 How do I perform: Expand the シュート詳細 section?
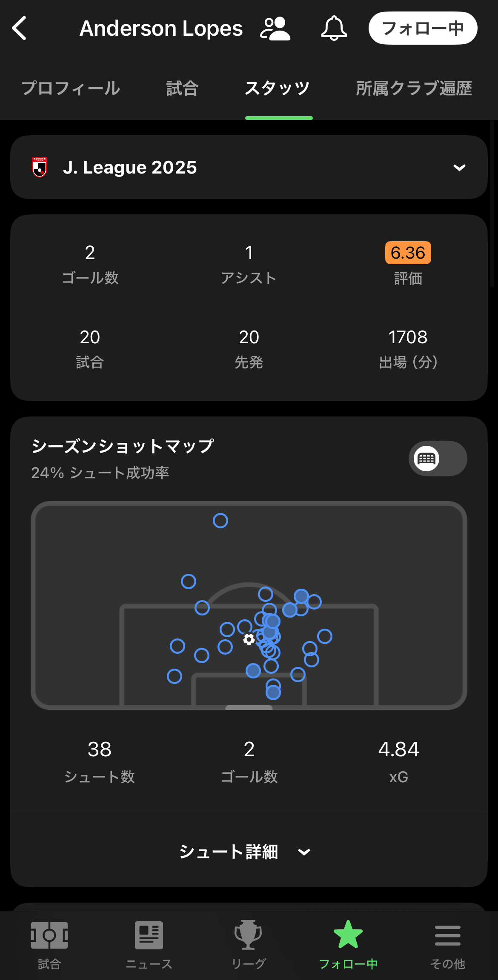click(x=245, y=852)
